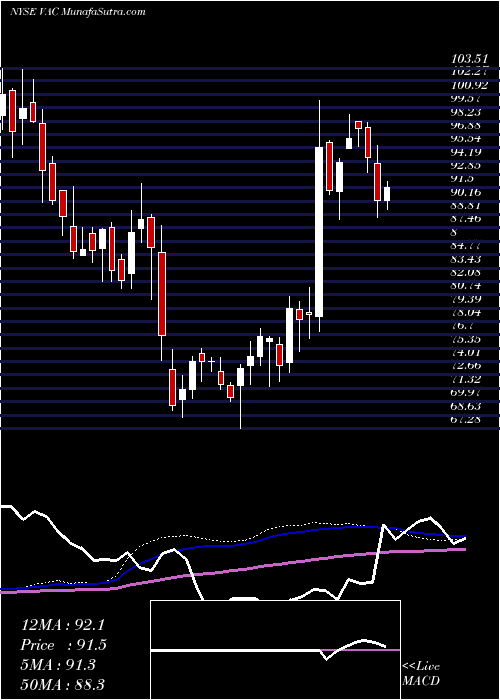Click the NYSE VAC MunafaSutra.com chart title

pos(77,12)
